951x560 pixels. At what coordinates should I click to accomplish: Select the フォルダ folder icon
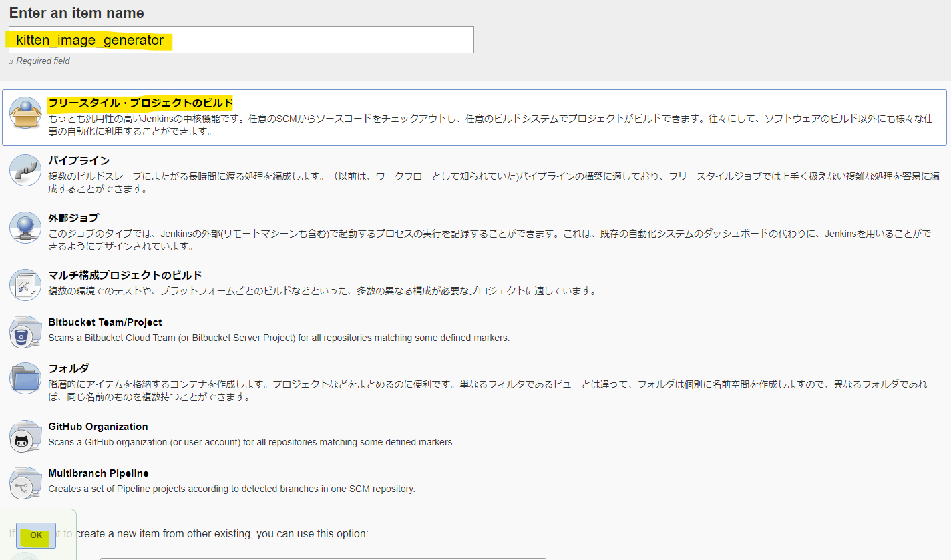coord(25,378)
